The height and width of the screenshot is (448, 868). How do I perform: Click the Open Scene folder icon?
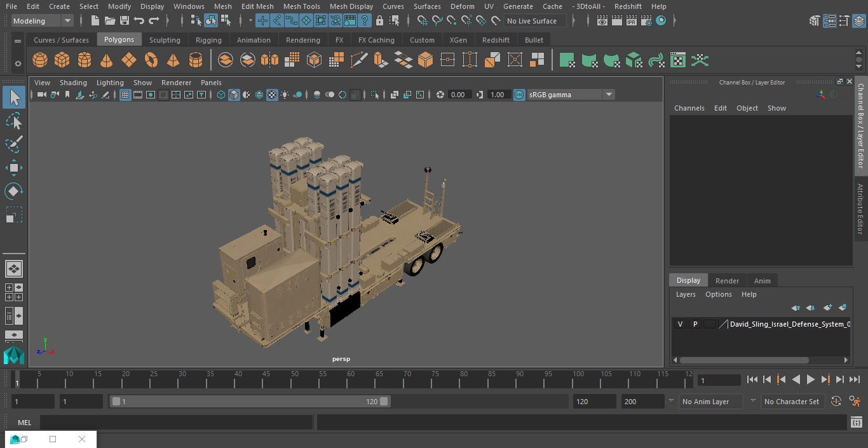tap(110, 21)
